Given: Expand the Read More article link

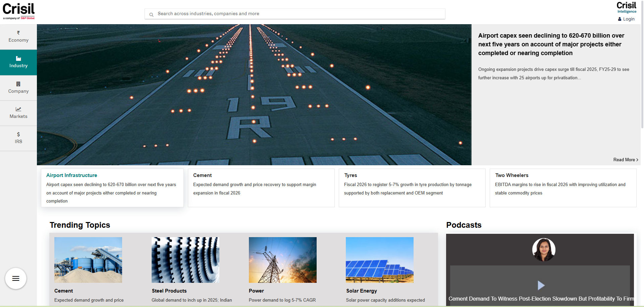Looking at the screenshot, I should 626,160.
